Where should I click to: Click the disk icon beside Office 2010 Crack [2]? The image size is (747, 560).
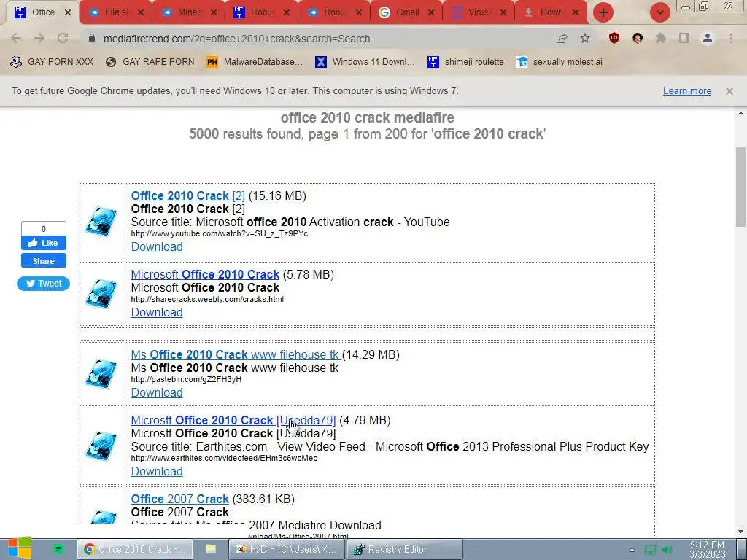(101, 222)
